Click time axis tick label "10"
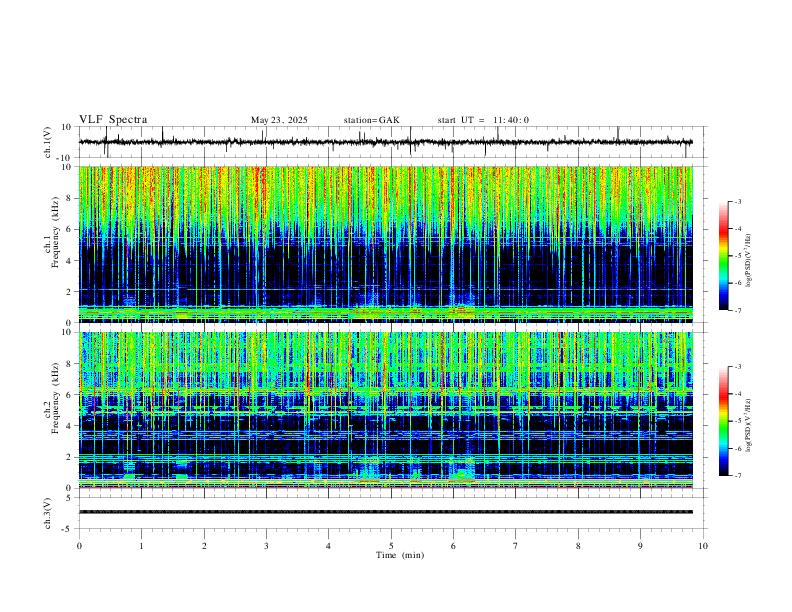This screenshot has height=612, width=792. 703,546
